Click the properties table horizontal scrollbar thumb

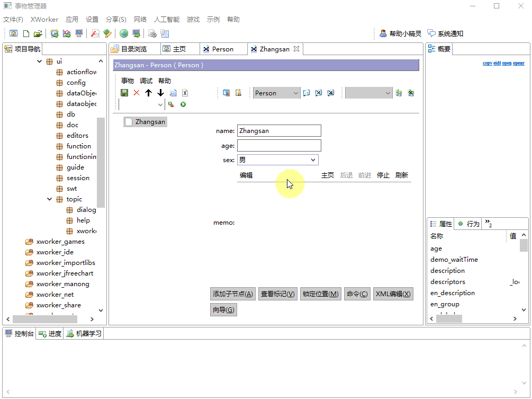tap(449, 318)
